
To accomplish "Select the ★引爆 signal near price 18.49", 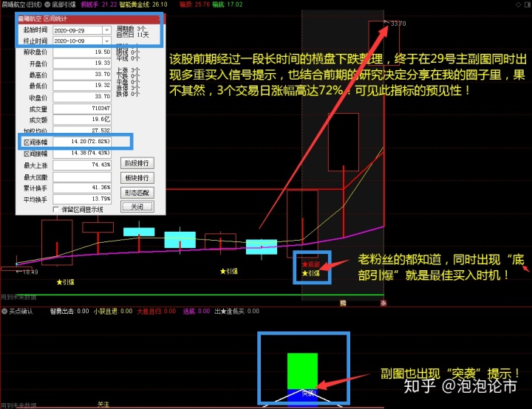I will click(66, 282).
